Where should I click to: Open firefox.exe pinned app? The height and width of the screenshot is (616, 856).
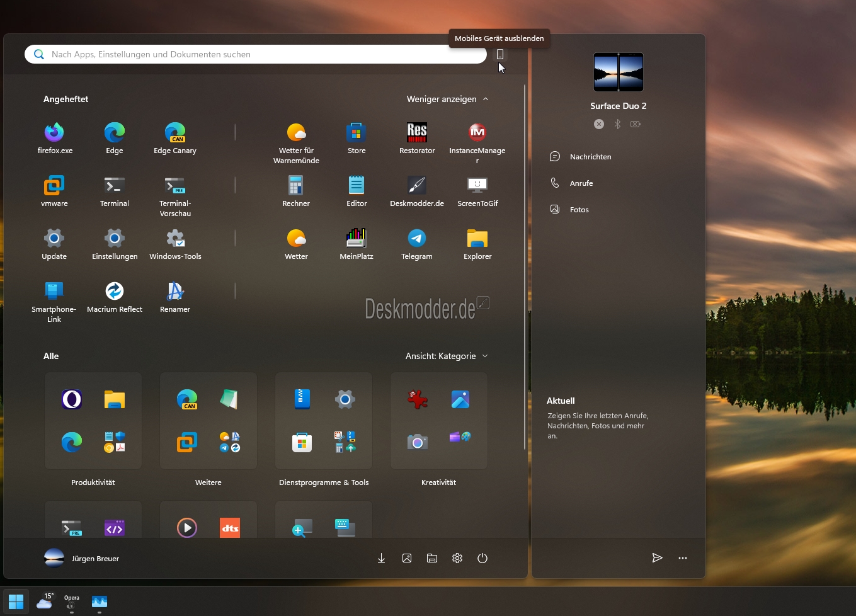pos(55,139)
